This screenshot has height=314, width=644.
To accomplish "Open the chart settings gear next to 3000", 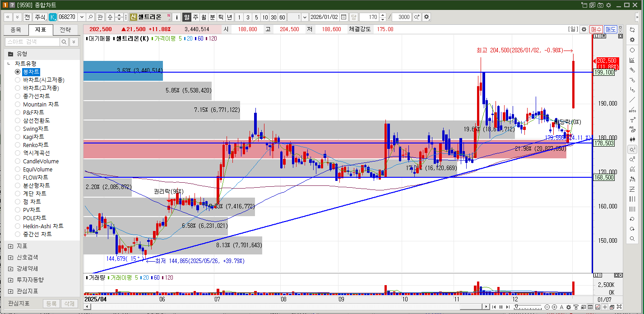I will click(x=426, y=17).
